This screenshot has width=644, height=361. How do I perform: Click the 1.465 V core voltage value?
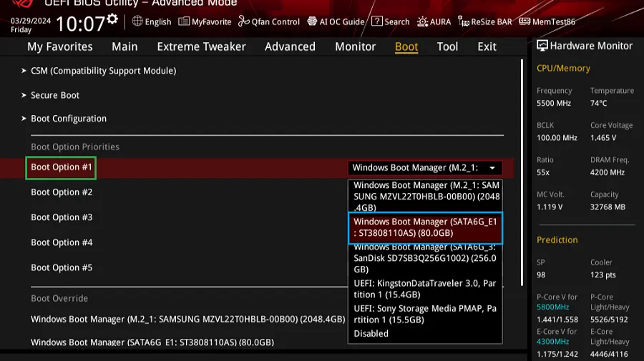(603, 138)
